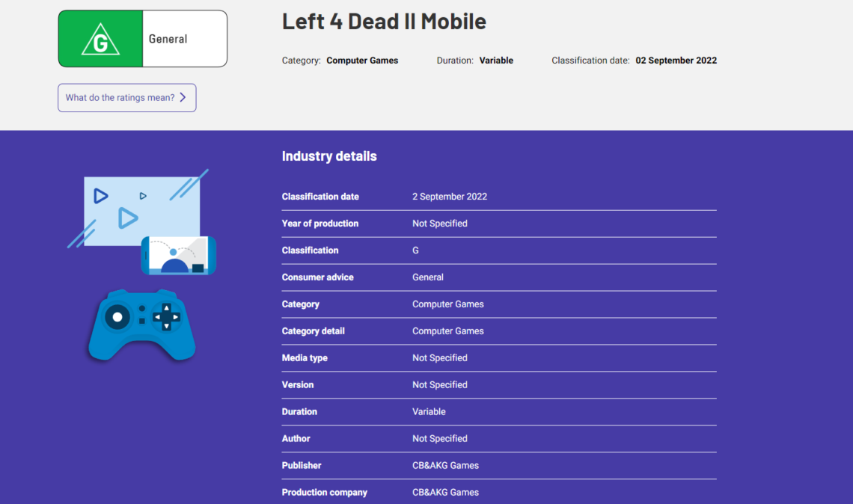Select the D-pad on the controller graphic
The height and width of the screenshot is (504, 853).
pyautogui.click(x=168, y=316)
